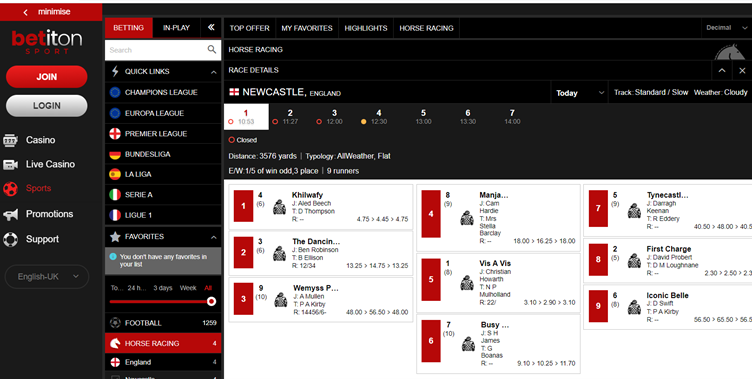Open the My Favorites tab
This screenshot has height=379, width=752.
pos(307,28)
